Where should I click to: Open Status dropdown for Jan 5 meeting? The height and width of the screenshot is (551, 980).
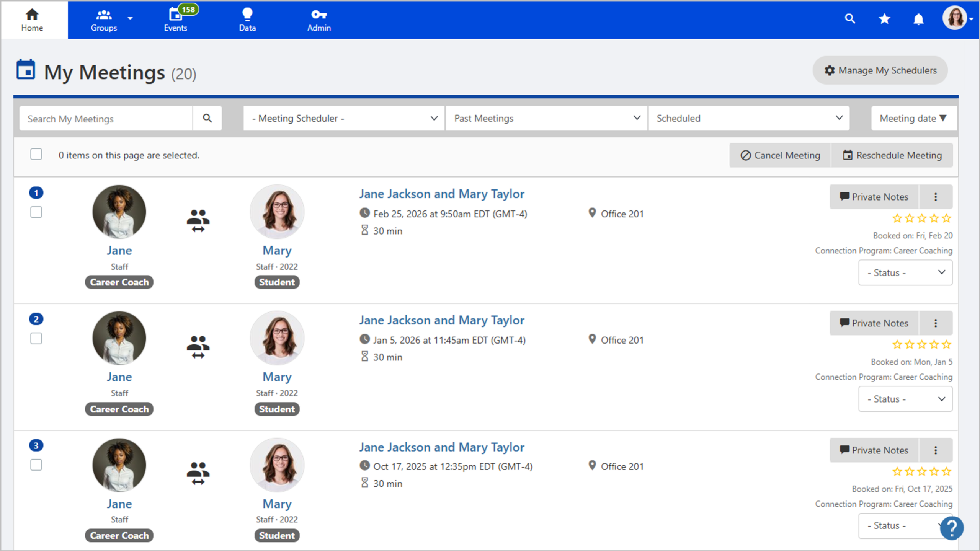pyautogui.click(x=905, y=399)
